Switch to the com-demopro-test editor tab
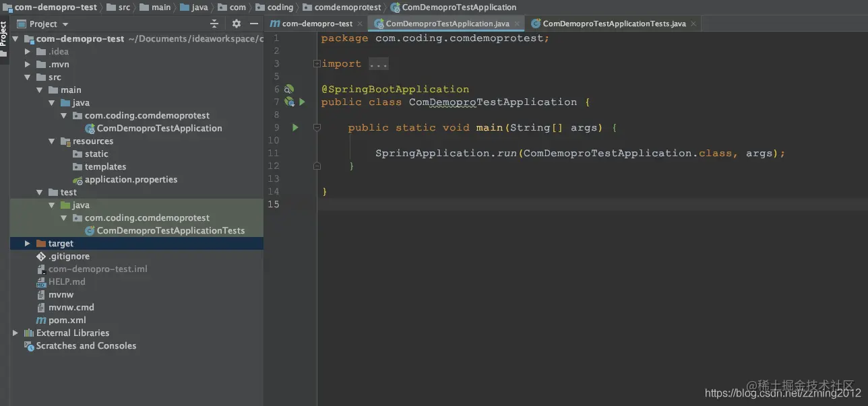This screenshot has height=406, width=868. 311,24
